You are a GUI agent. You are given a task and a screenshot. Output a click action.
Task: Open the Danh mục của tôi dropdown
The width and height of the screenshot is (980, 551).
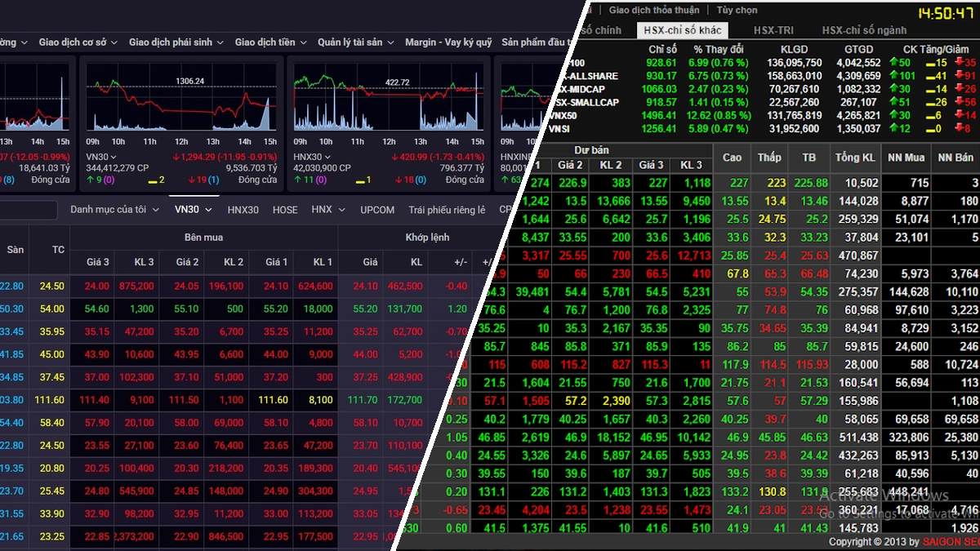[x=114, y=210]
